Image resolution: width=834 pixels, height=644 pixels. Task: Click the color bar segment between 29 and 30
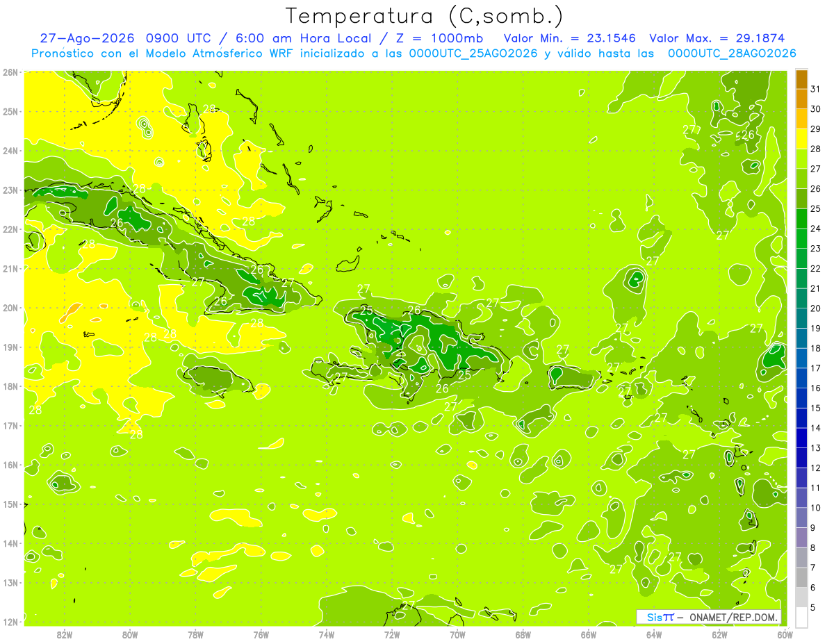[801, 119]
